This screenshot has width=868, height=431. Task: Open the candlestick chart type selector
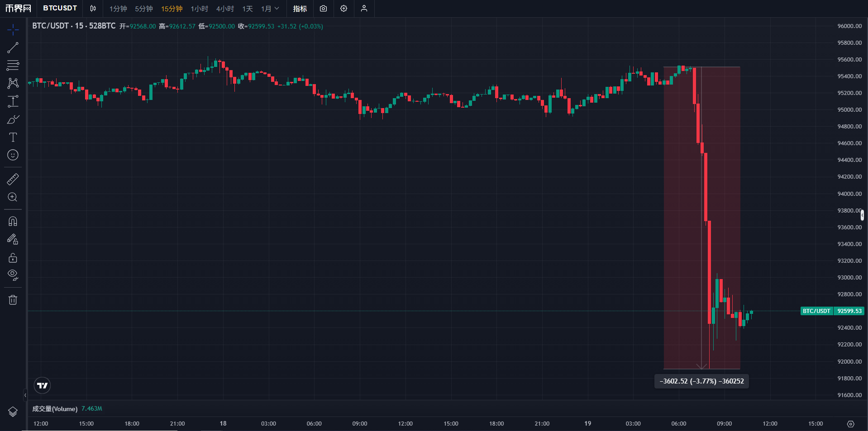click(93, 9)
